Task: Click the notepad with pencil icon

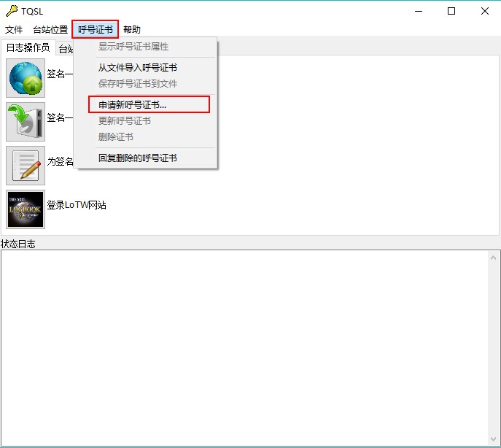Action: 26,166
